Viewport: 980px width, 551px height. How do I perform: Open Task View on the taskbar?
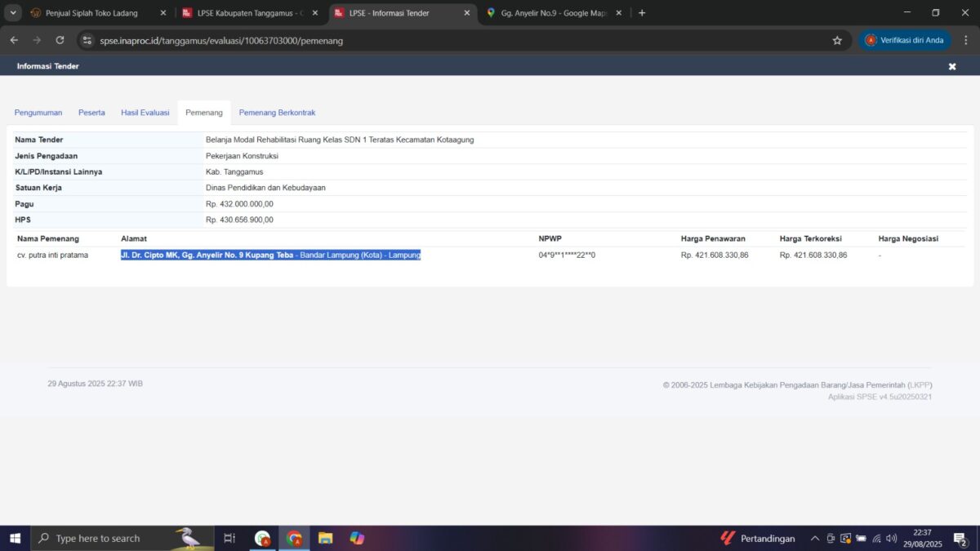coord(229,538)
